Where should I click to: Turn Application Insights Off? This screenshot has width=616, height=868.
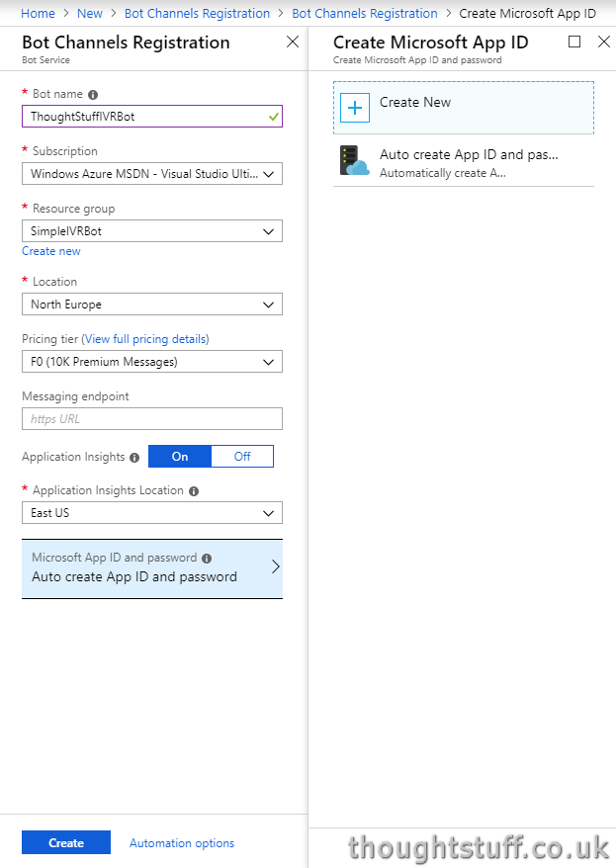pos(242,456)
